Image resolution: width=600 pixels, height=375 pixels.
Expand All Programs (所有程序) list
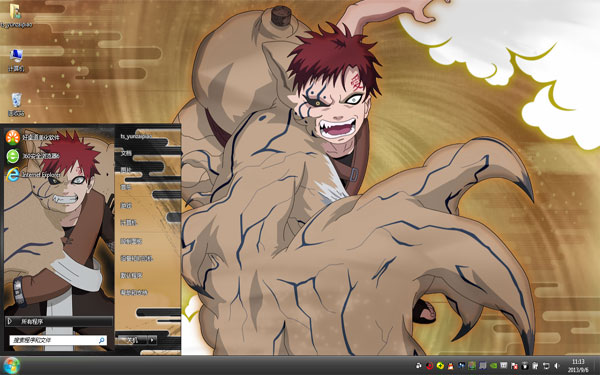59,321
